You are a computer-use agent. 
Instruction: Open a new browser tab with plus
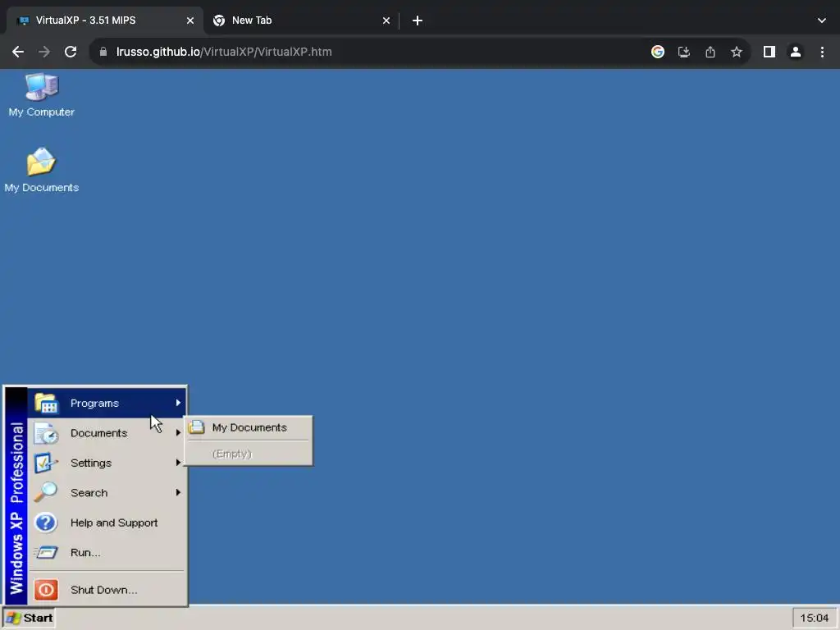[418, 21]
